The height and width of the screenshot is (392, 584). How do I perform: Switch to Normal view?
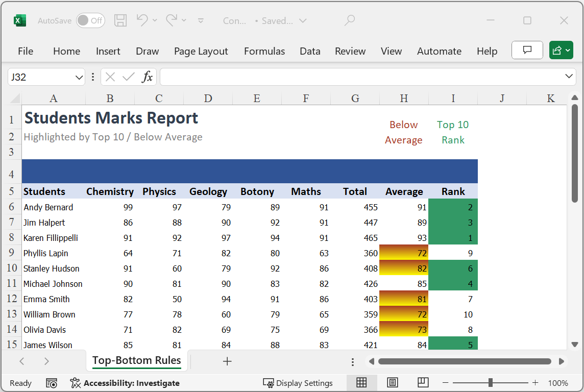click(361, 383)
